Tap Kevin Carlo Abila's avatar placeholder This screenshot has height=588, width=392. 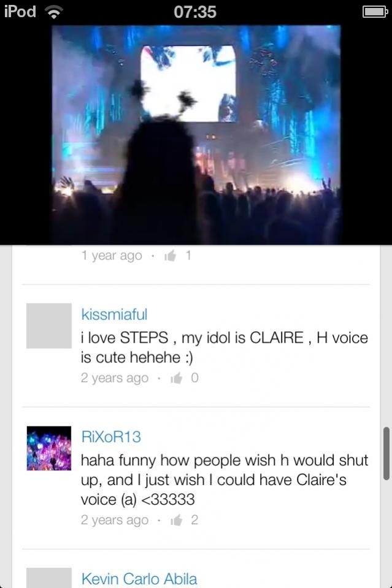point(48,578)
